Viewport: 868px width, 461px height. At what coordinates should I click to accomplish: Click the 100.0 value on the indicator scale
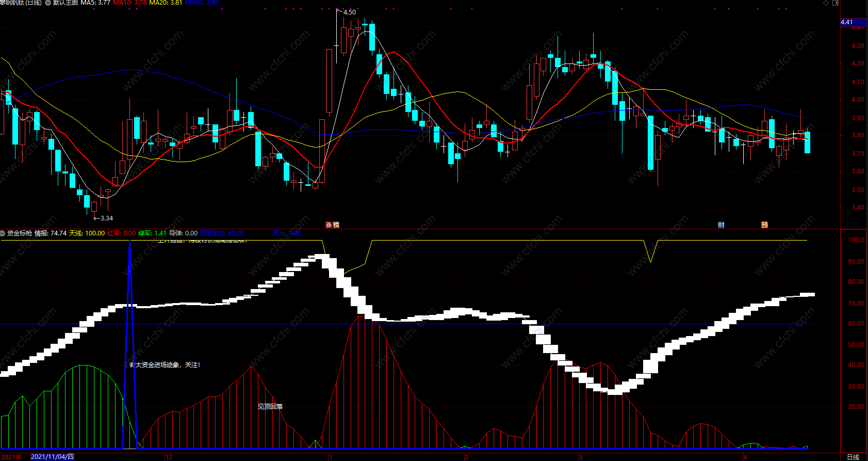click(x=856, y=240)
